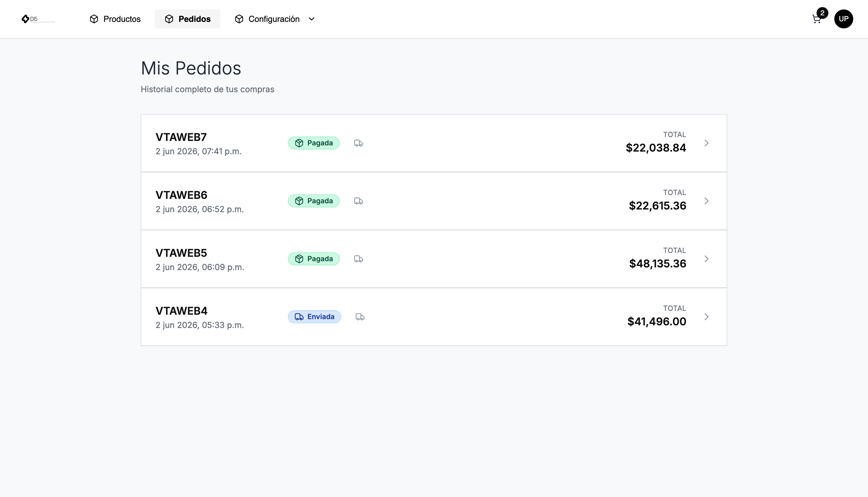The image size is (868, 497).
Task: Click the Pagada badge of VTAWEB6
Action: coord(313,201)
